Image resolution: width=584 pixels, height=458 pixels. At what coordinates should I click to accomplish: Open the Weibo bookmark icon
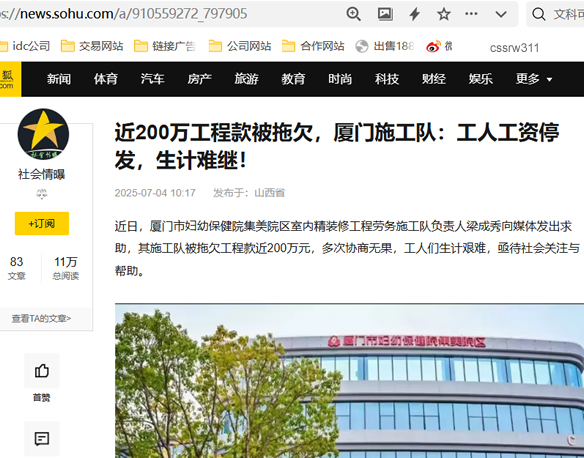pos(433,47)
